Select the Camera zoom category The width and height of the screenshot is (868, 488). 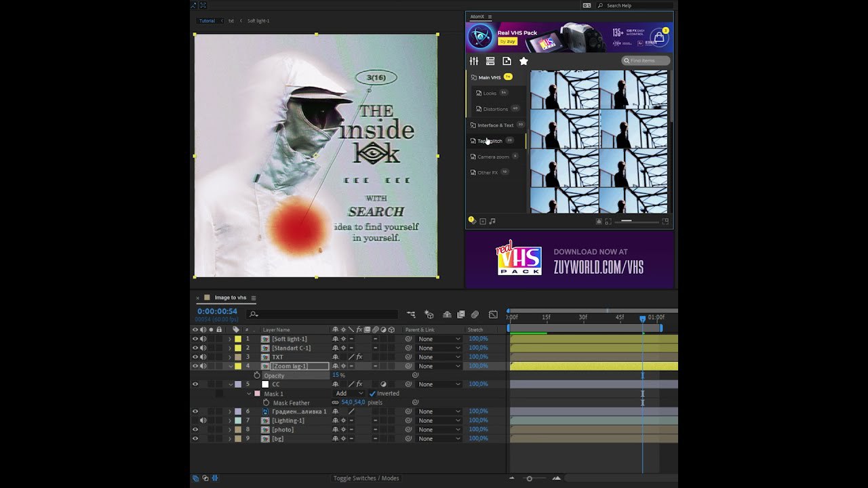493,157
